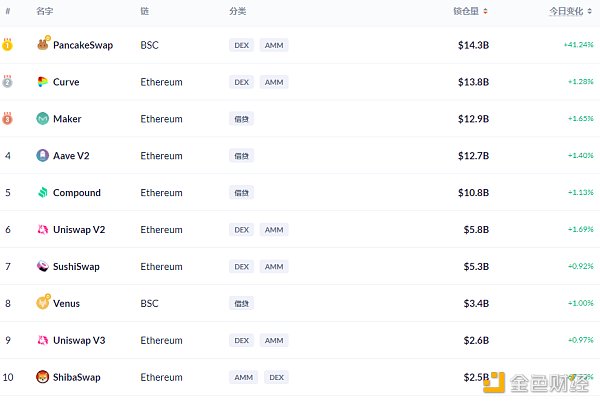Click the Maker logo icon
The image size is (600, 404).
pos(42,119)
